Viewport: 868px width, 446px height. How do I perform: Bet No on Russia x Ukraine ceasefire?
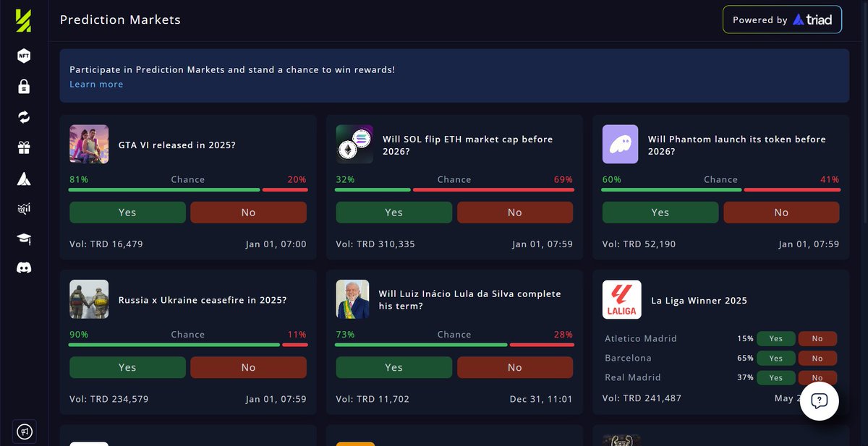click(248, 367)
